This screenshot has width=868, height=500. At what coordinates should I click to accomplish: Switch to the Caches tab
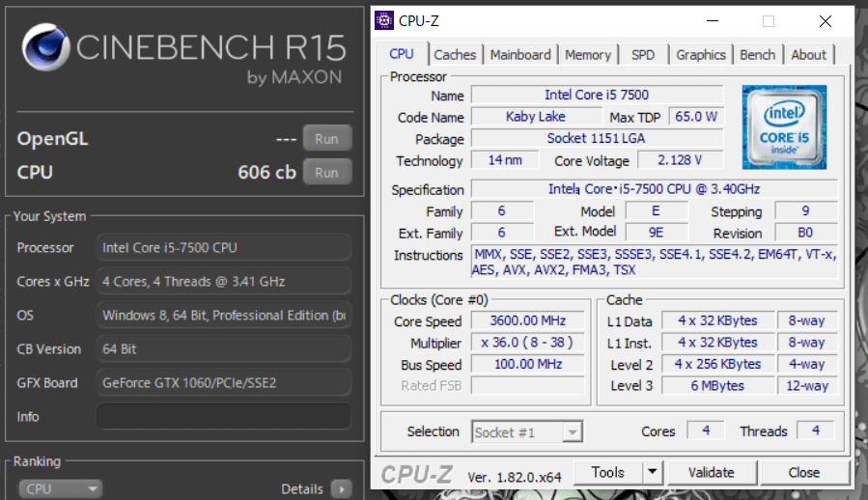pyautogui.click(x=455, y=55)
